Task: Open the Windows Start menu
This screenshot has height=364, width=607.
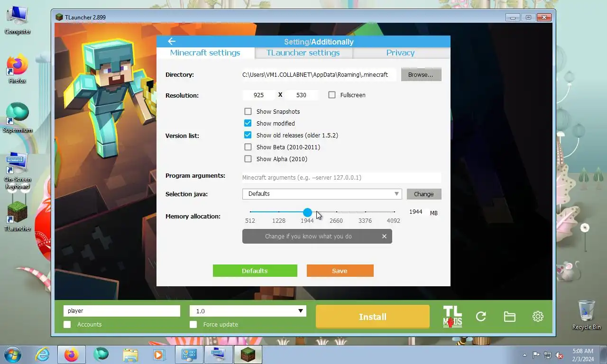Action: click(x=12, y=355)
